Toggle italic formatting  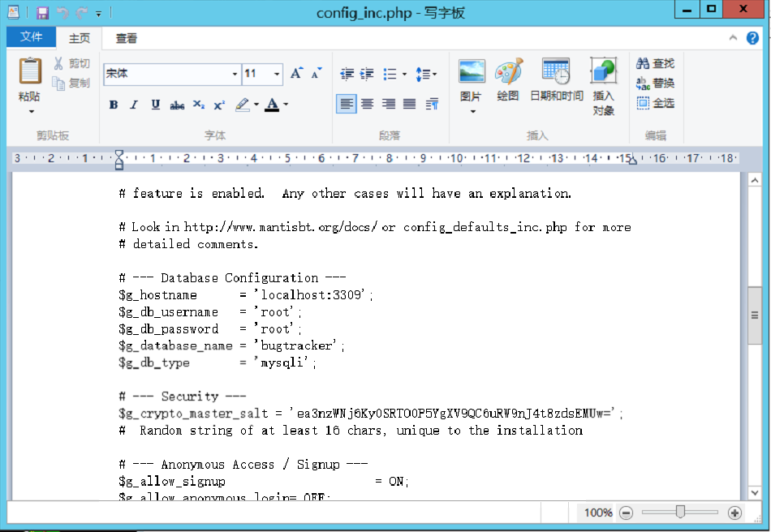click(x=134, y=104)
